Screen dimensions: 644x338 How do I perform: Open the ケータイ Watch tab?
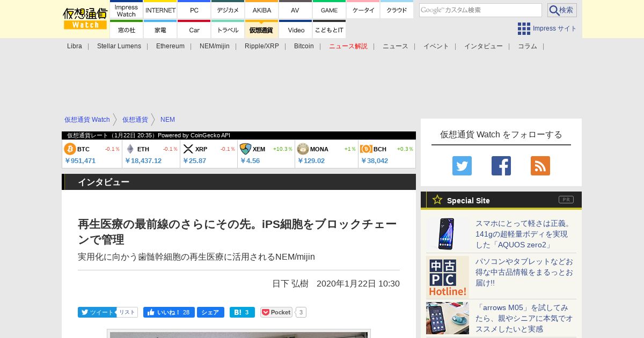(363, 10)
